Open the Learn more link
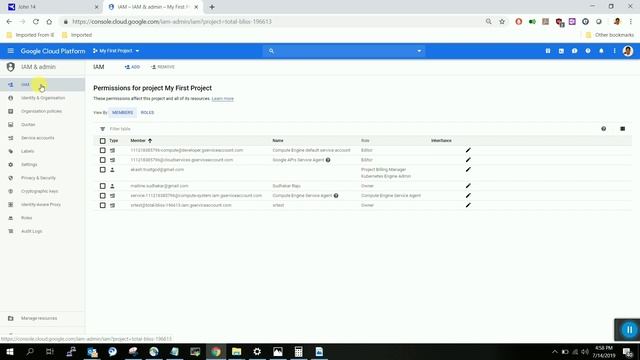 tap(222, 99)
